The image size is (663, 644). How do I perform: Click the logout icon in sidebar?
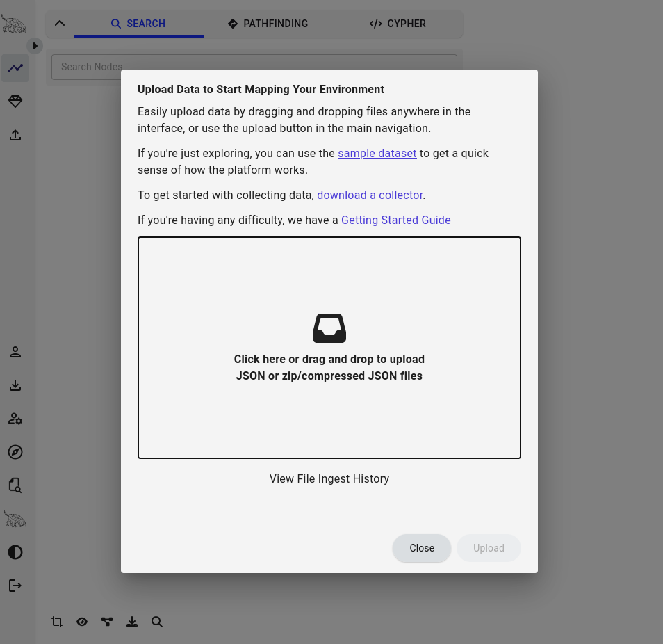coord(15,586)
